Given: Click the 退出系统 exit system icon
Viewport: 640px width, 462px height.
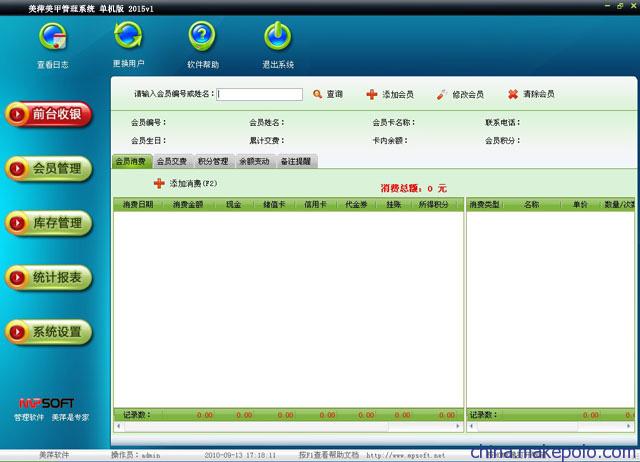Looking at the screenshot, I should coord(277,38).
